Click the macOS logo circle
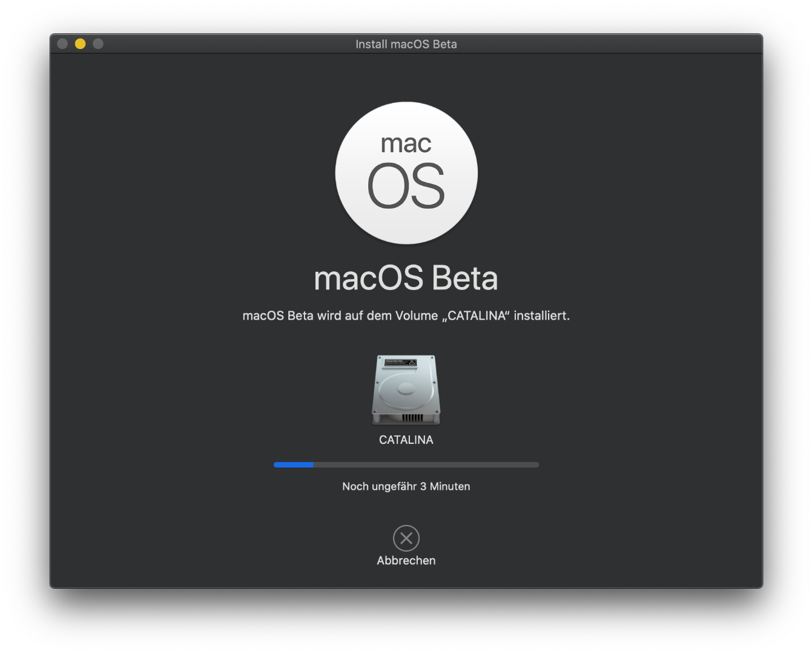Image resolution: width=812 pixels, height=654 pixels. point(406,173)
